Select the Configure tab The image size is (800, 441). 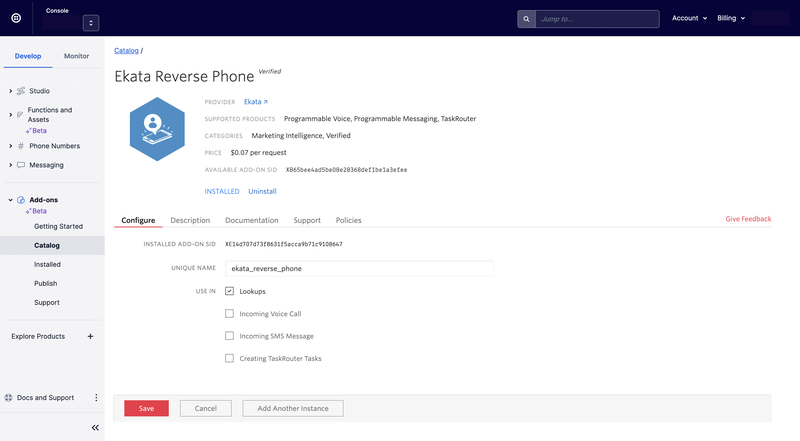click(x=138, y=220)
